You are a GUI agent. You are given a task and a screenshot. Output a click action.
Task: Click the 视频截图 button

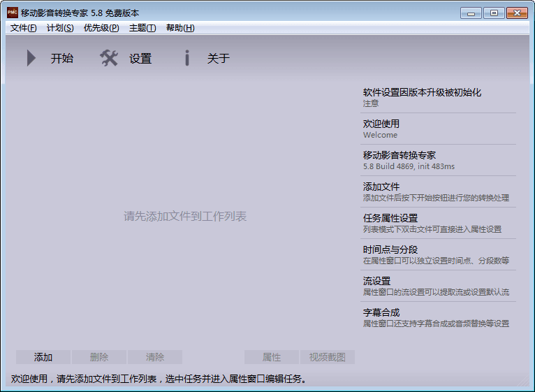328,357
